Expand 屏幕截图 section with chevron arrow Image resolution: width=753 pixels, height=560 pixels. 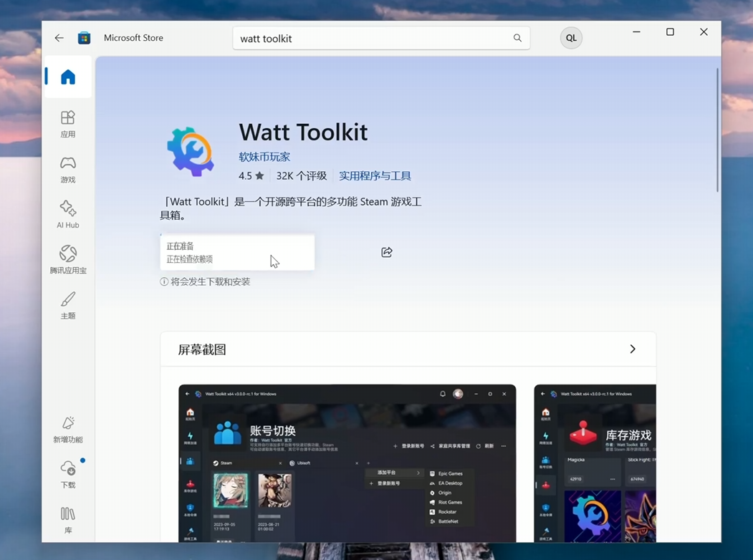click(632, 349)
